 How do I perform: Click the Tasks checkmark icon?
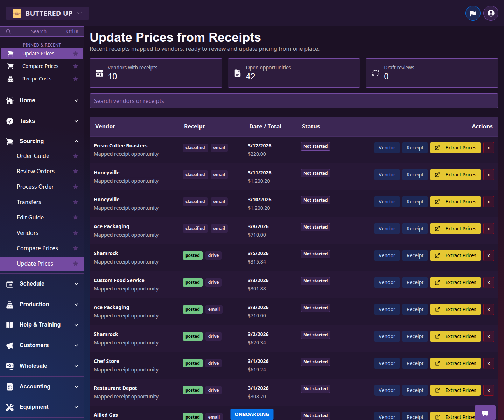[x=9, y=121]
